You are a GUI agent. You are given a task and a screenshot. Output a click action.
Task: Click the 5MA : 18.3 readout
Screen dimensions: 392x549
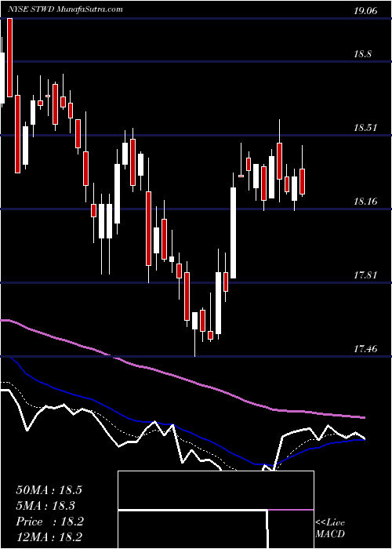pos(45,506)
